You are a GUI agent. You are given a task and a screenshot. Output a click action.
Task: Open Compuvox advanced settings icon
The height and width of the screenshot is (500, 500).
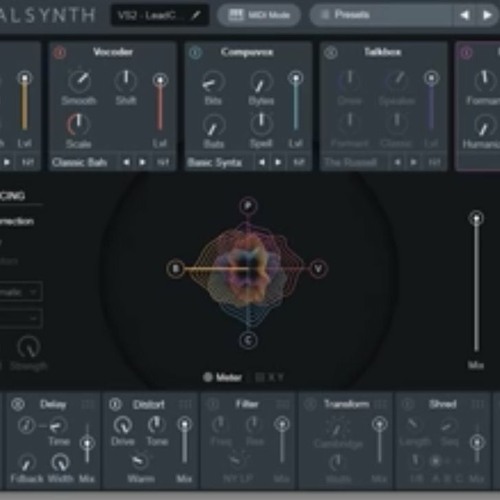299,162
